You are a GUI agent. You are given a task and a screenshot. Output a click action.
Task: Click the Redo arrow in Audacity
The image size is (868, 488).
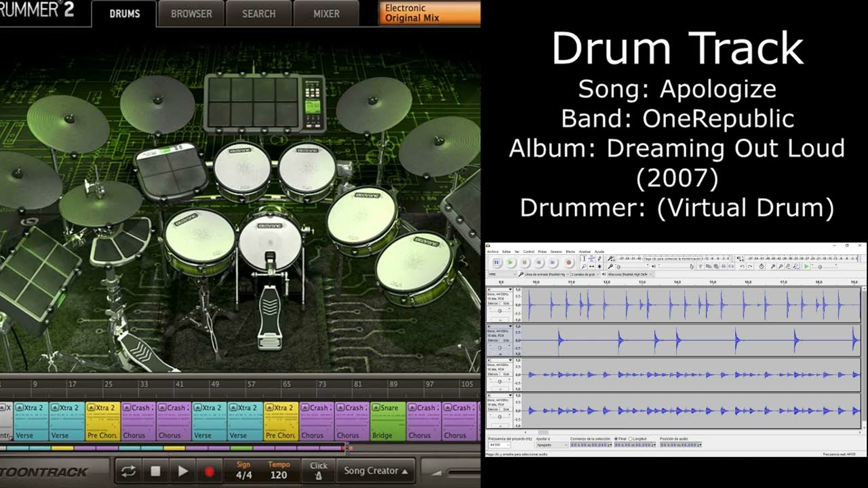click(x=750, y=266)
